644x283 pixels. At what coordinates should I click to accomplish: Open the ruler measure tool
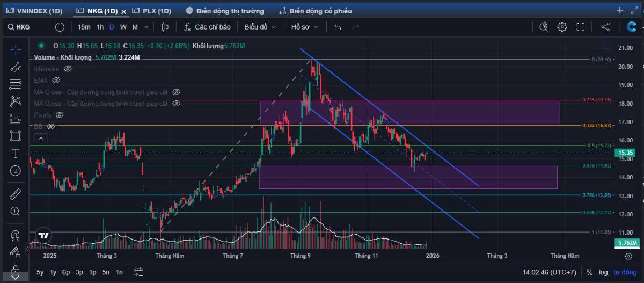pos(16,194)
